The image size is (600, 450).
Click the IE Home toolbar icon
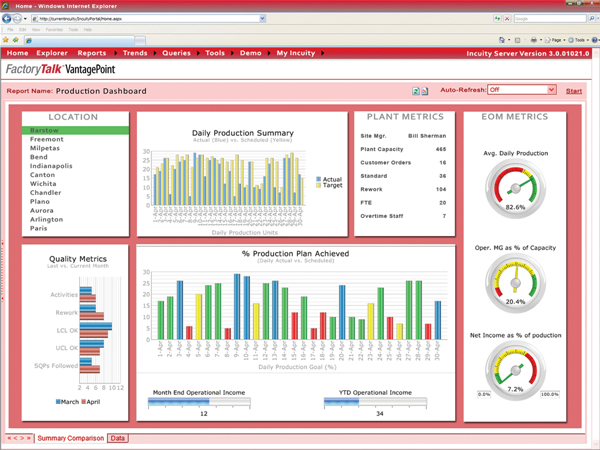(x=500, y=40)
